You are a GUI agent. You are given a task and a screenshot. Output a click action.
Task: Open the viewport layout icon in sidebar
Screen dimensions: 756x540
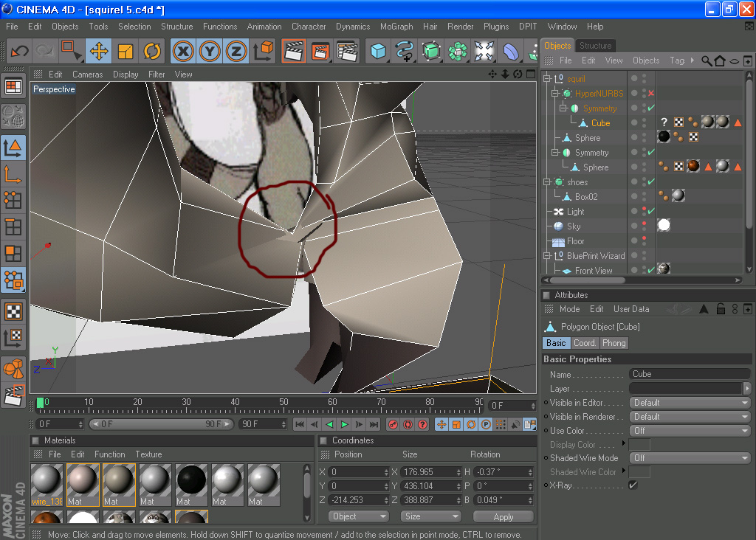(13, 87)
